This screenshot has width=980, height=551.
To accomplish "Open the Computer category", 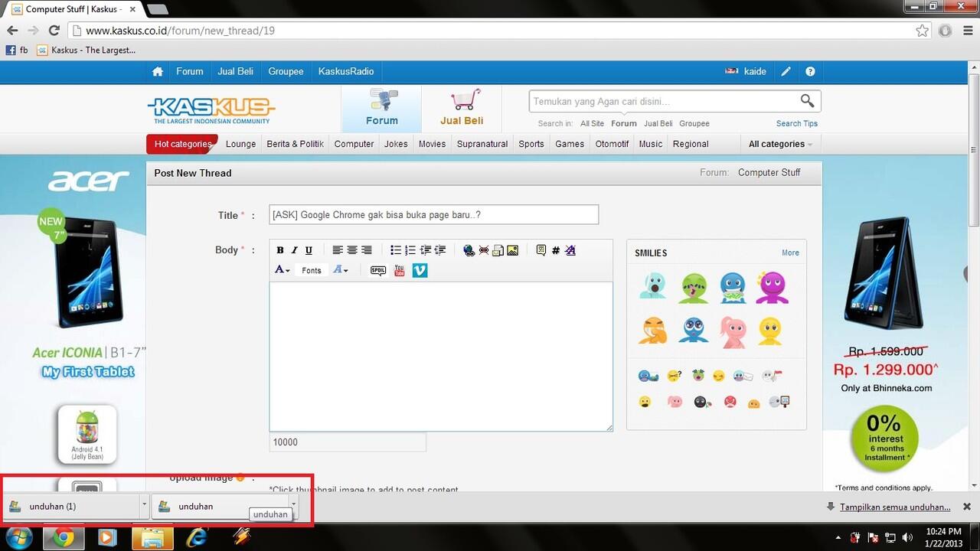I will 354,144.
